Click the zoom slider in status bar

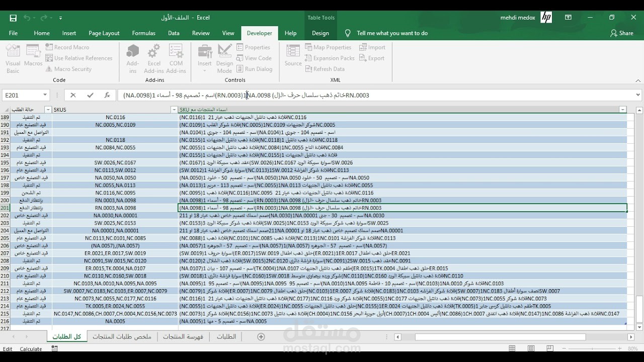(594, 348)
